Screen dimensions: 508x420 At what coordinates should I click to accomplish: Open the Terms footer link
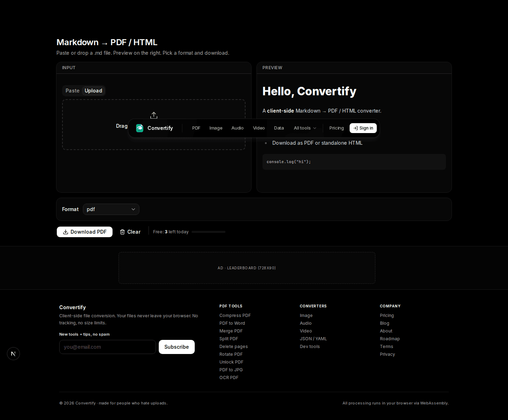tap(387, 347)
